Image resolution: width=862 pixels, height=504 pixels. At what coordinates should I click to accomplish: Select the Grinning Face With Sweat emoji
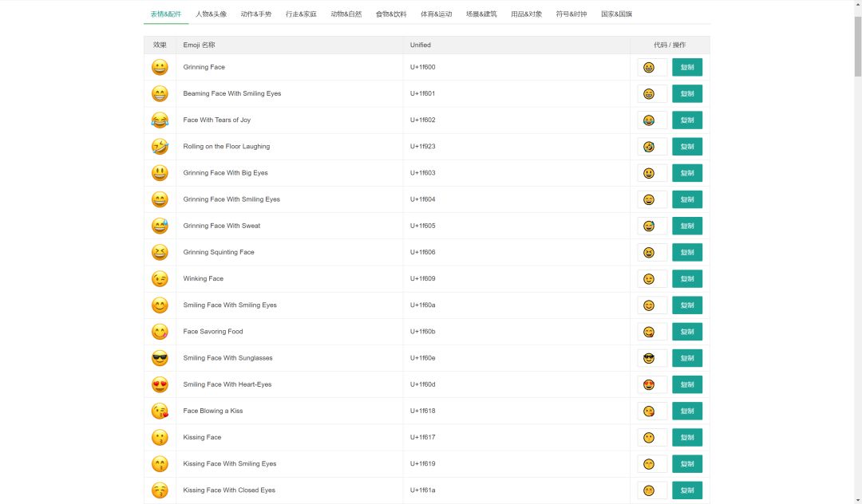160,226
